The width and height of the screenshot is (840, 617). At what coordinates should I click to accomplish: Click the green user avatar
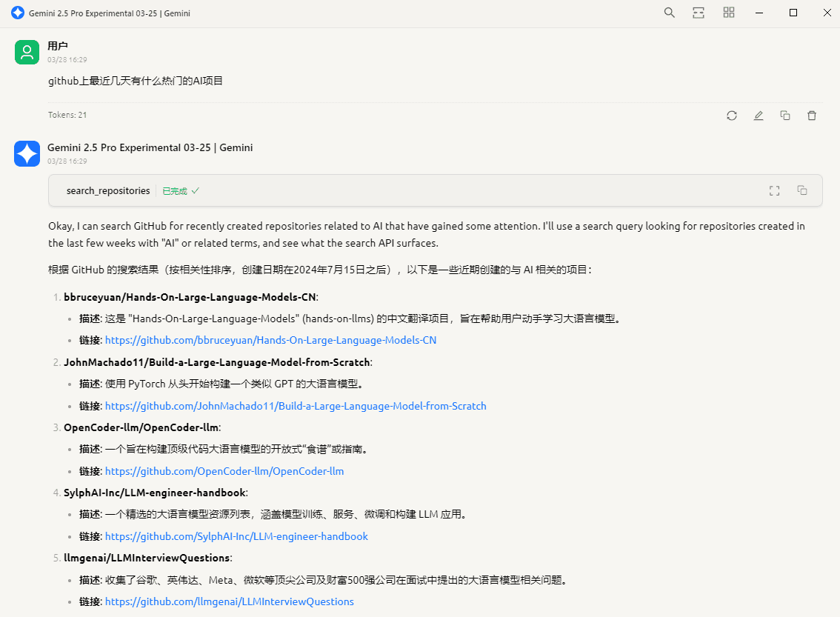click(x=27, y=52)
